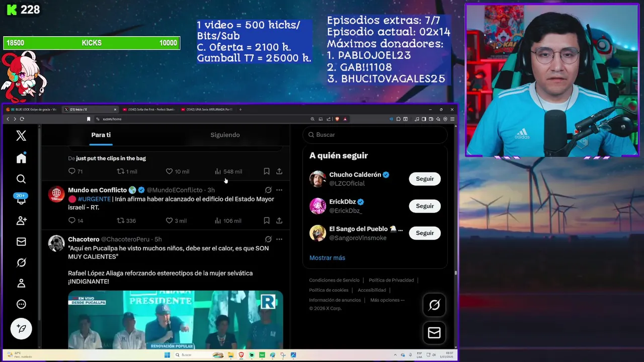Open Messages envelope icon in sidebar
Screen dimensions: 644x362
pos(21,242)
